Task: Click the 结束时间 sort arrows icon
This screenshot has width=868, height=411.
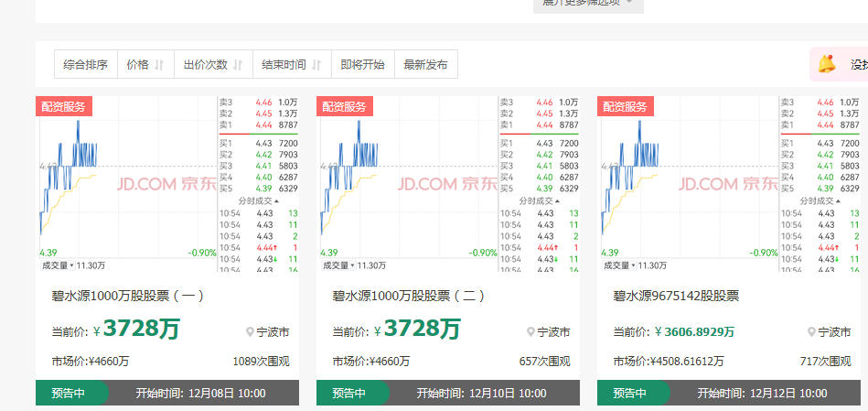Action: (316, 65)
